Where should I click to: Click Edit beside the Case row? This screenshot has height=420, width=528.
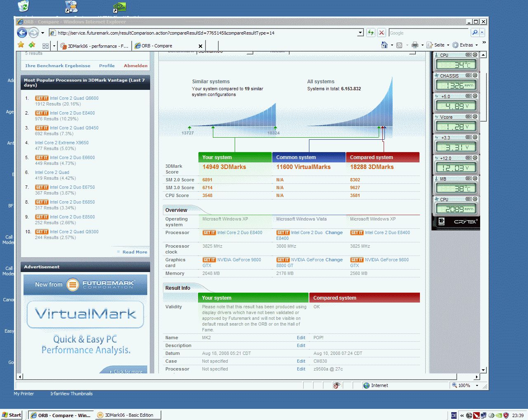tap(301, 361)
